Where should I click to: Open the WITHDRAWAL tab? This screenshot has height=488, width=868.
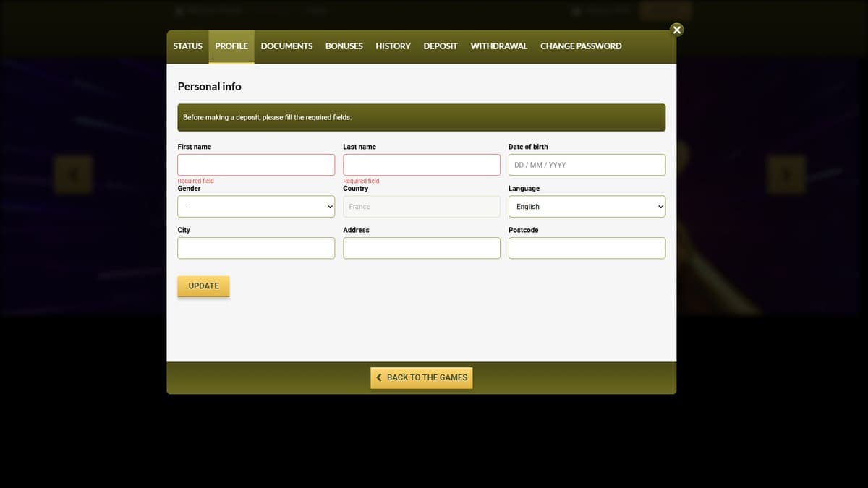pos(499,46)
